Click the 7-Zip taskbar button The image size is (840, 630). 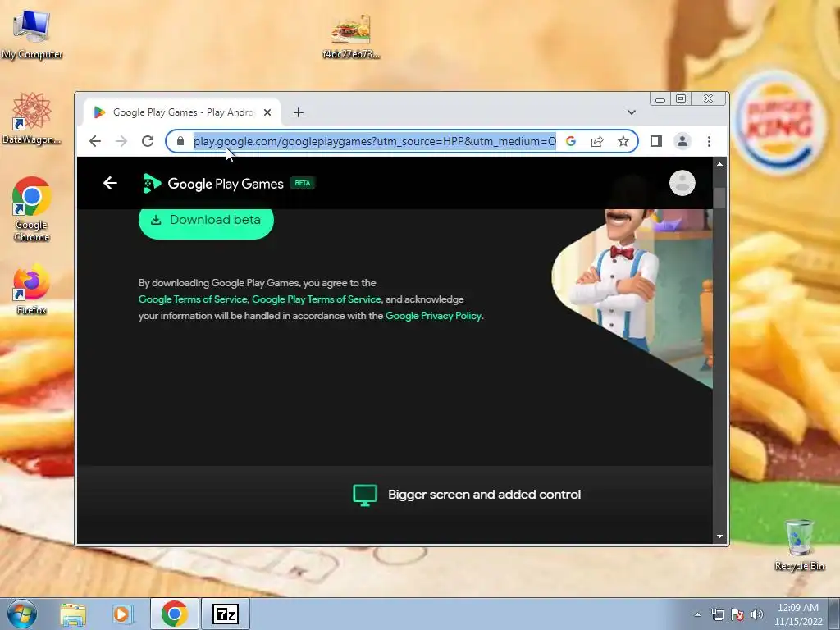(225, 614)
